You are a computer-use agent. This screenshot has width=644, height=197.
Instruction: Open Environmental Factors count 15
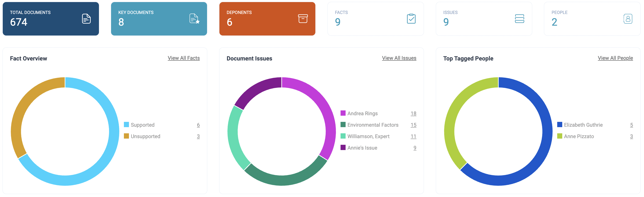click(x=413, y=125)
